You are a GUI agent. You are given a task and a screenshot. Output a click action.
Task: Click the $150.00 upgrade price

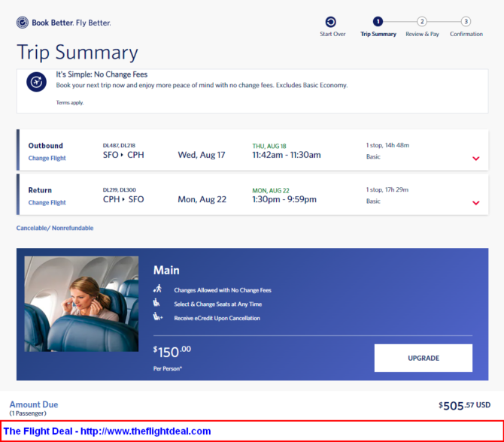click(x=172, y=351)
